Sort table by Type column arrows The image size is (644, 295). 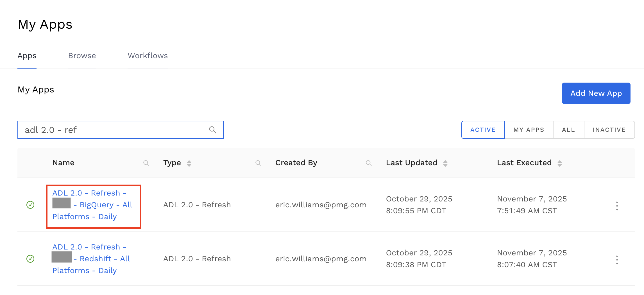pos(189,163)
